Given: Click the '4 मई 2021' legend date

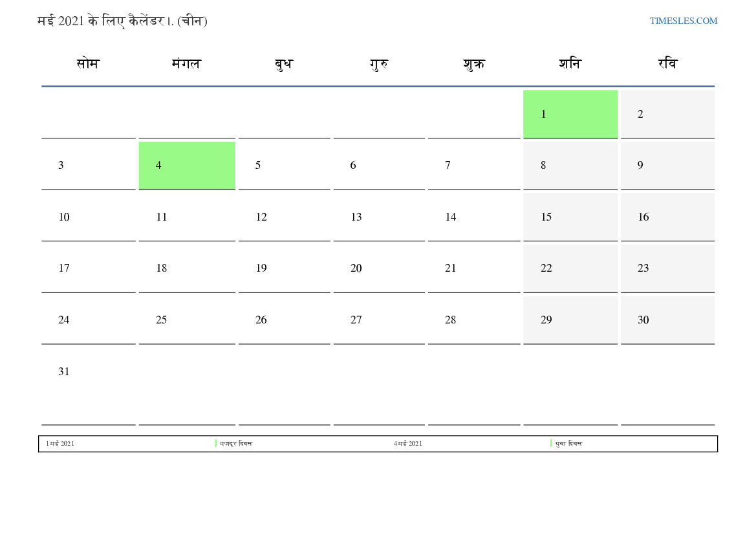Looking at the screenshot, I should (x=407, y=444).
